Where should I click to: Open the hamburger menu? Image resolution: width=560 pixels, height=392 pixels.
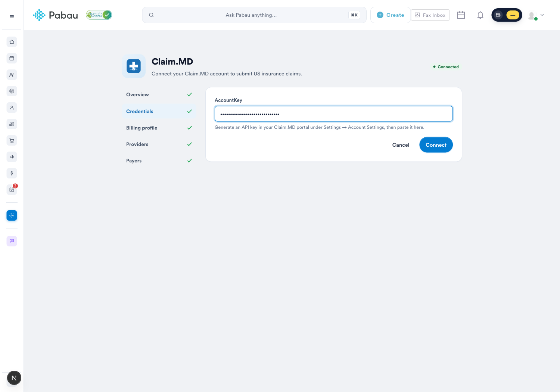tap(12, 16)
